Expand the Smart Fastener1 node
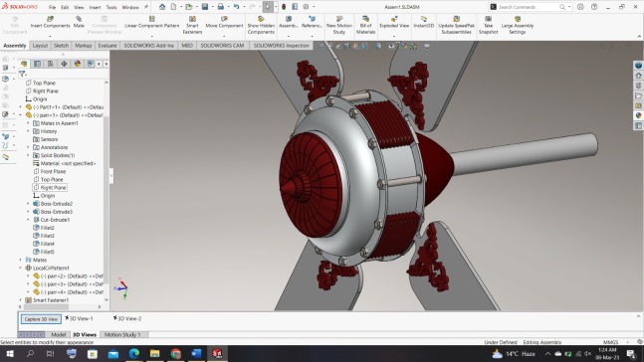 [x=21, y=300]
